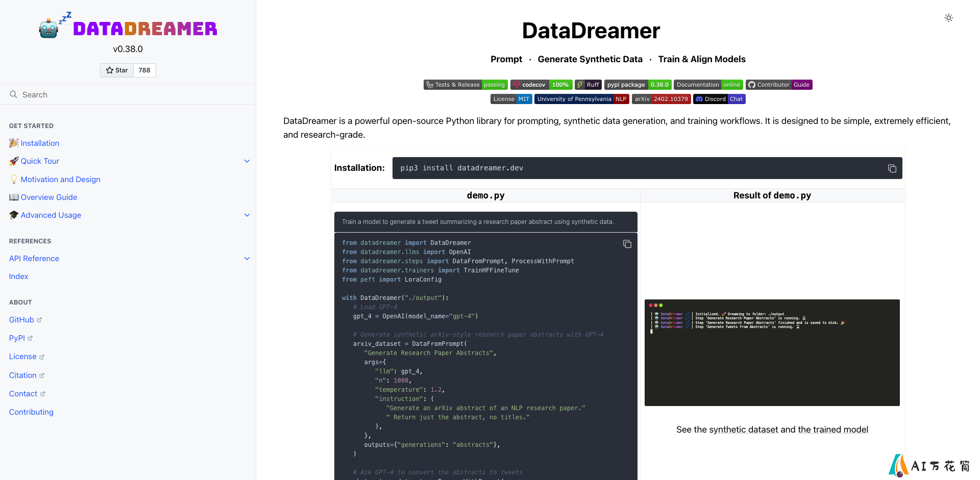Focus the Search input field

tap(128, 94)
